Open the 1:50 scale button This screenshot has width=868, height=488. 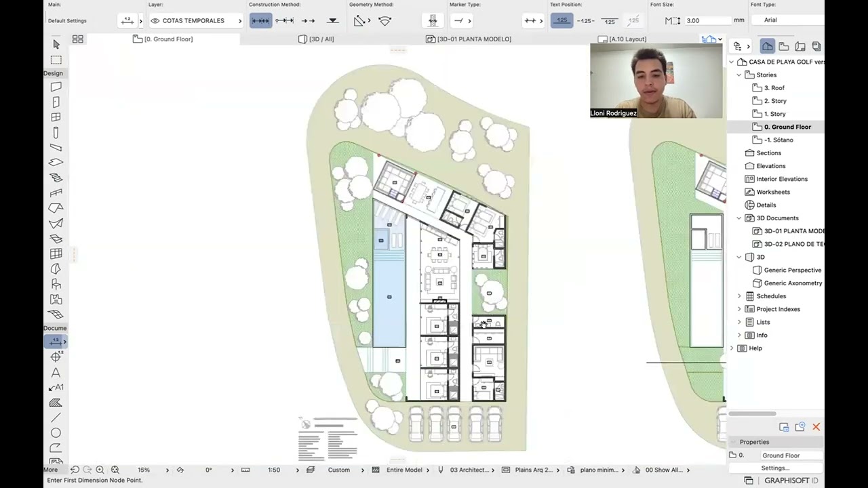(x=274, y=470)
